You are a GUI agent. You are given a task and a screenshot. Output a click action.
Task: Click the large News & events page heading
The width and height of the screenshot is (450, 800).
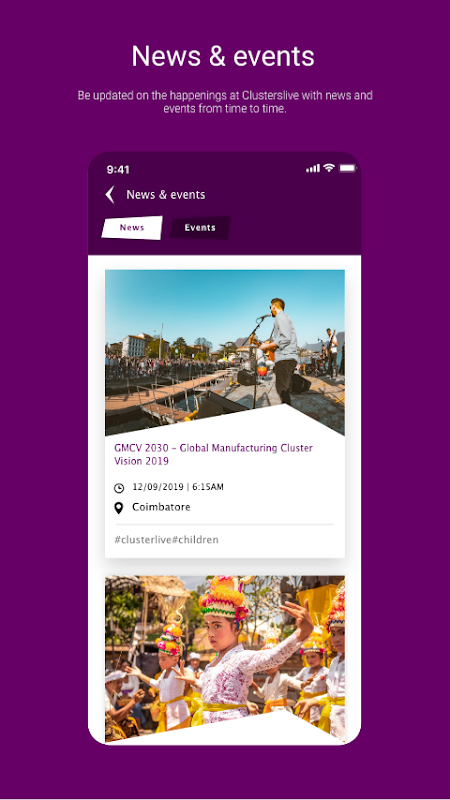[x=223, y=56]
